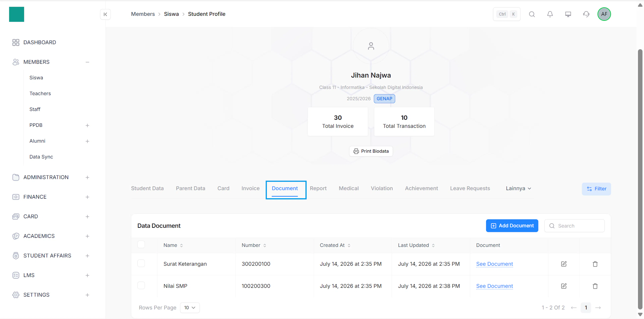Open Teachers in the sidebar
The width and height of the screenshot is (644, 319).
40,93
